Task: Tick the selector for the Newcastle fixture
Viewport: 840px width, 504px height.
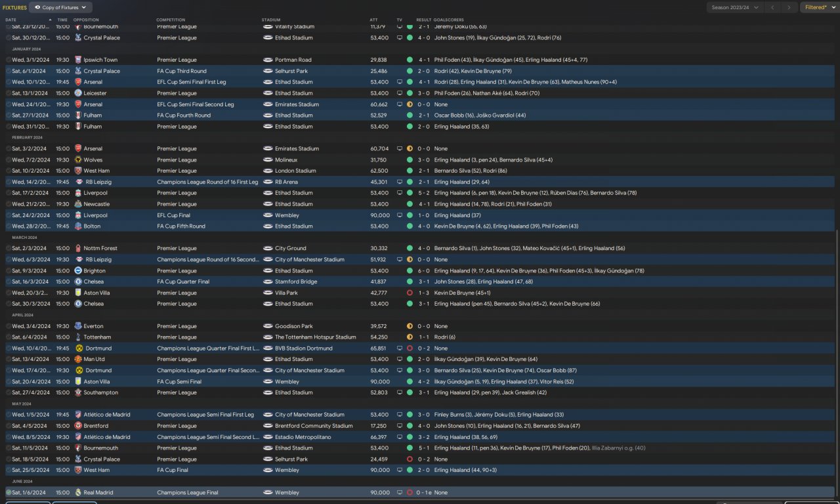Action: (9, 204)
